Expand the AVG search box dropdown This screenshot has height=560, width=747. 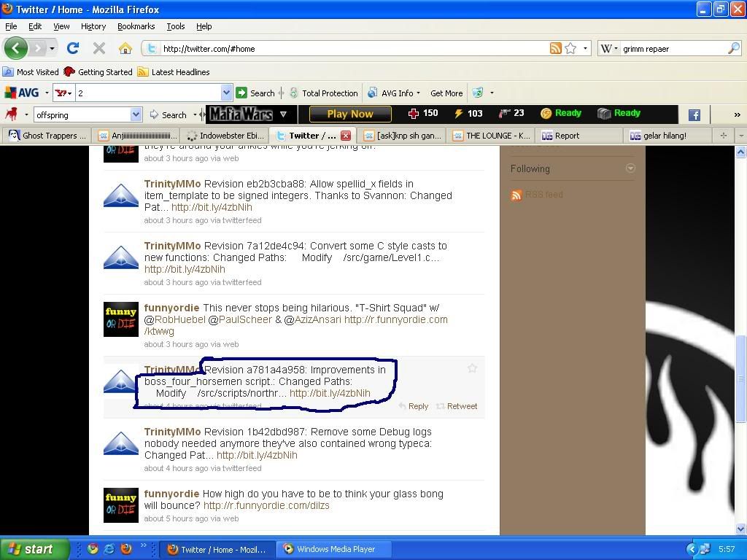(226, 93)
